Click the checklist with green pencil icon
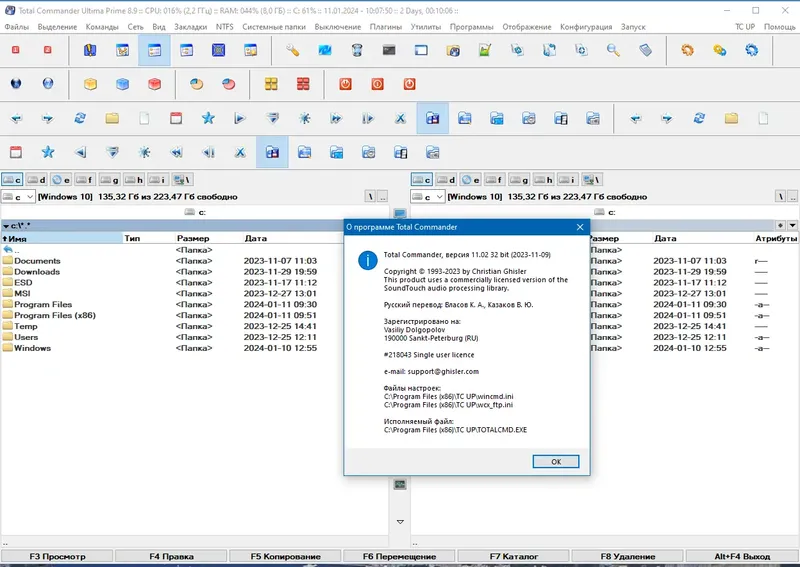 (485, 50)
